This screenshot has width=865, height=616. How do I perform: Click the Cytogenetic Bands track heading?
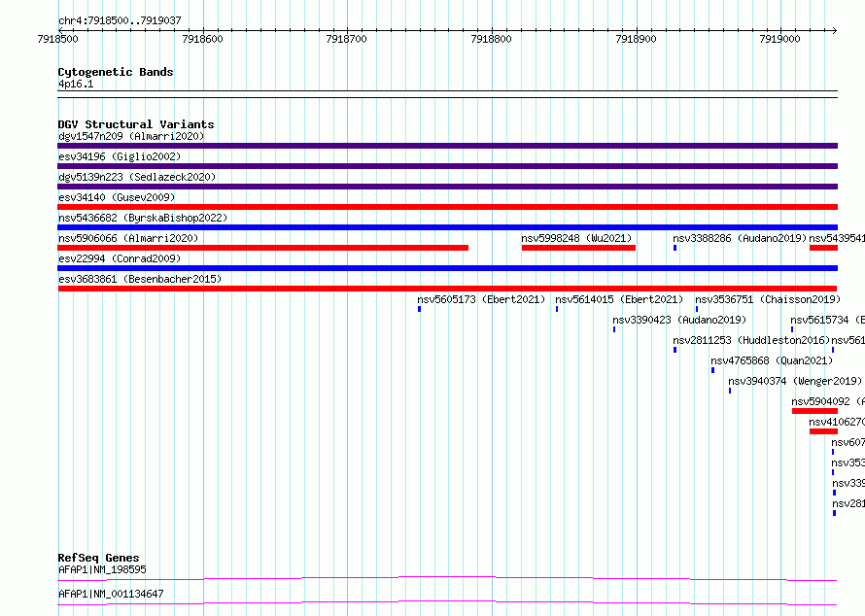point(116,72)
